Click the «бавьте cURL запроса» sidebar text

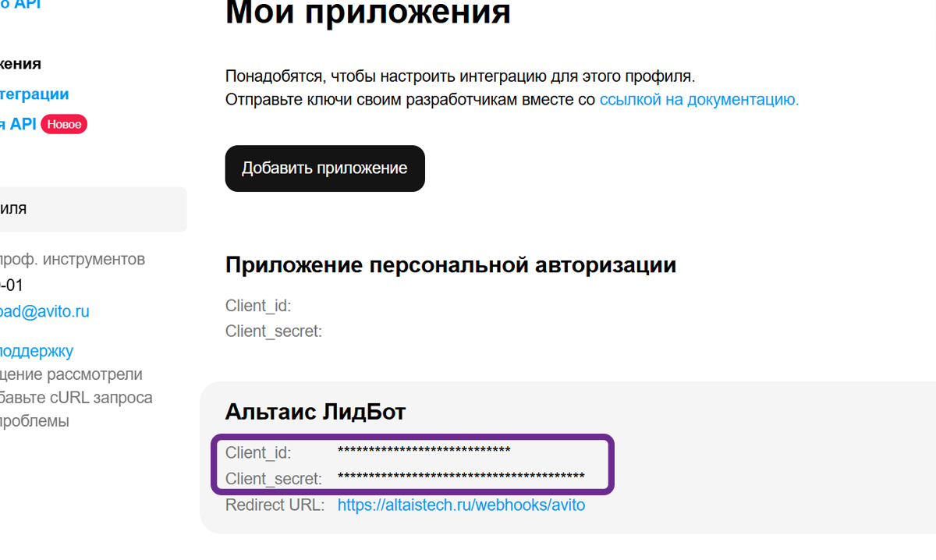76,397
